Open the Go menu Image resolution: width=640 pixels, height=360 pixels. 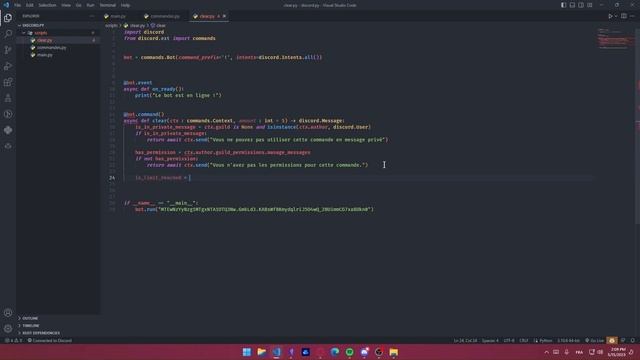point(78,5)
